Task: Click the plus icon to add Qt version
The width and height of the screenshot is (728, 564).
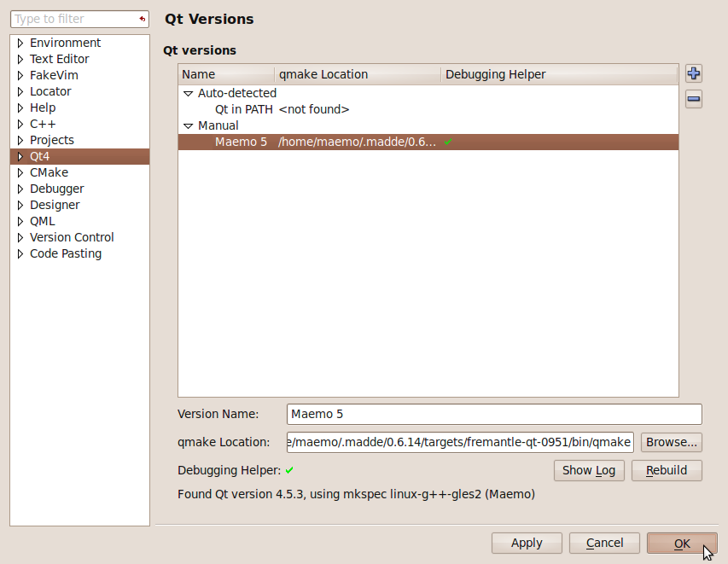Action: 694,74
